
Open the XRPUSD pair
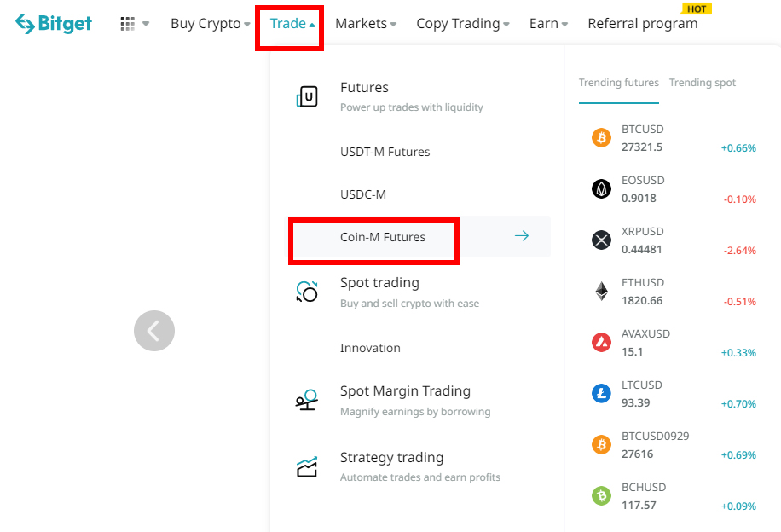click(x=643, y=232)
